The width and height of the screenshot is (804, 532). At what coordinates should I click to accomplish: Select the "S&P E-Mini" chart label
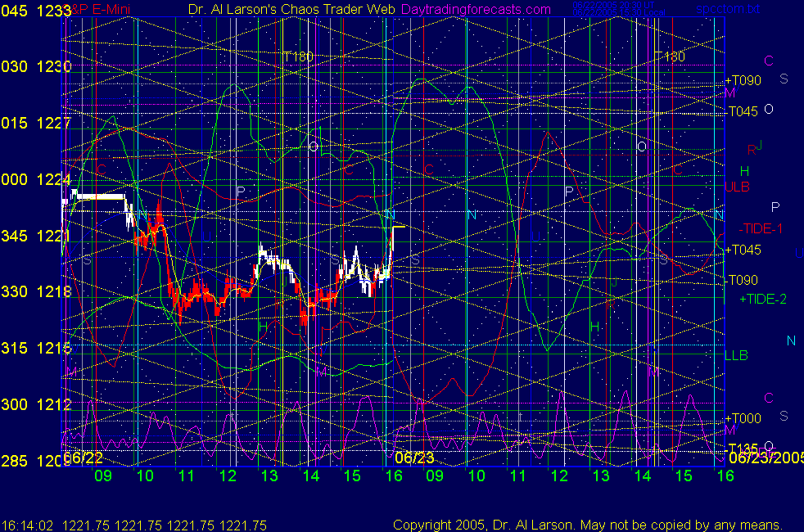point(97,9)
